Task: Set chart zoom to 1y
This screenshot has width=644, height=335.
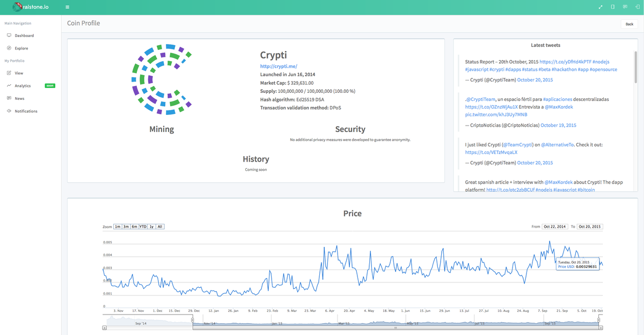Action: [152, 227]
